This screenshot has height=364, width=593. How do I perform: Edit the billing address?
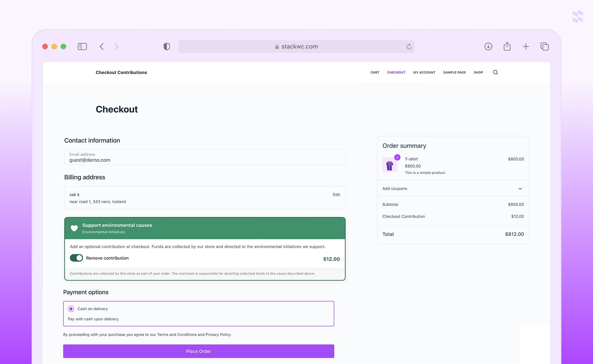point(336,195)
